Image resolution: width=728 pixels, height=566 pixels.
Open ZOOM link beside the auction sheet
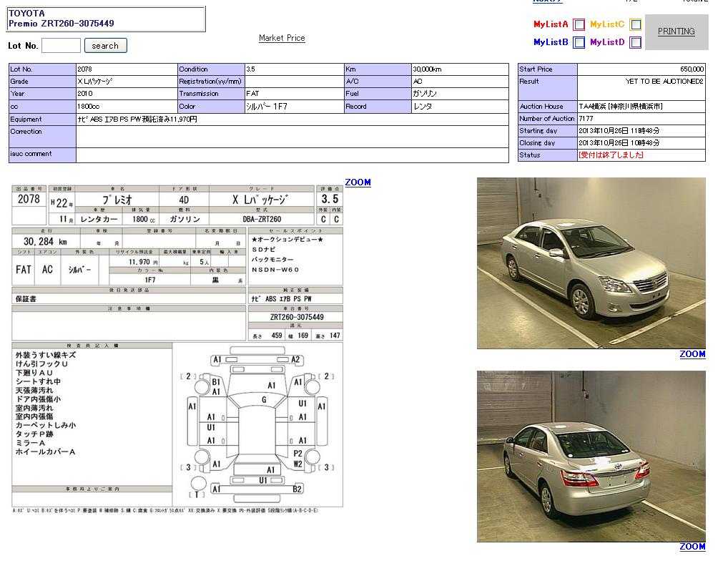pyautogui.click(x=358, y=182)
